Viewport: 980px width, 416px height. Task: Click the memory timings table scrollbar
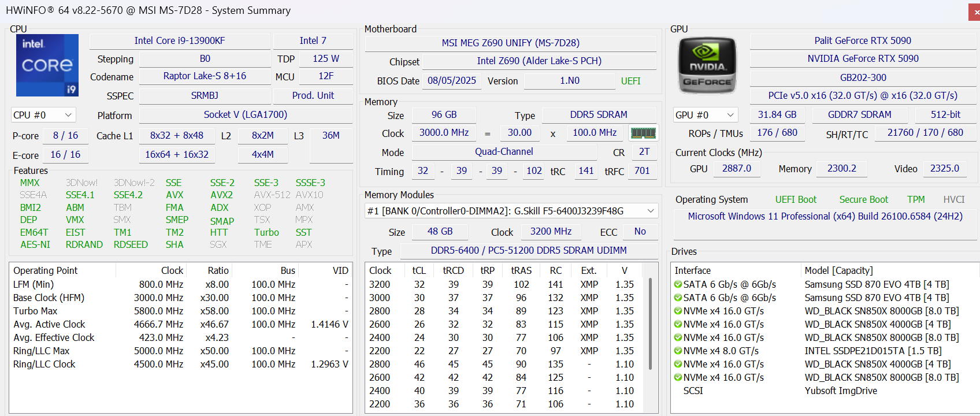pyautogui.click(x=651, y=324)
